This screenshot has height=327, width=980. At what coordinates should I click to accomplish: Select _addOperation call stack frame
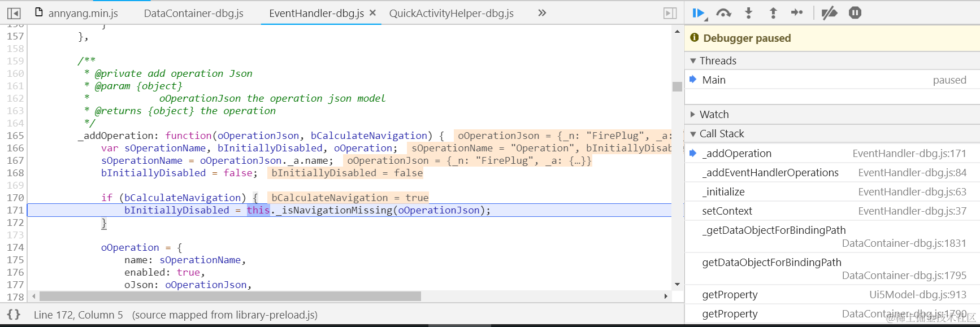point(832,153)
